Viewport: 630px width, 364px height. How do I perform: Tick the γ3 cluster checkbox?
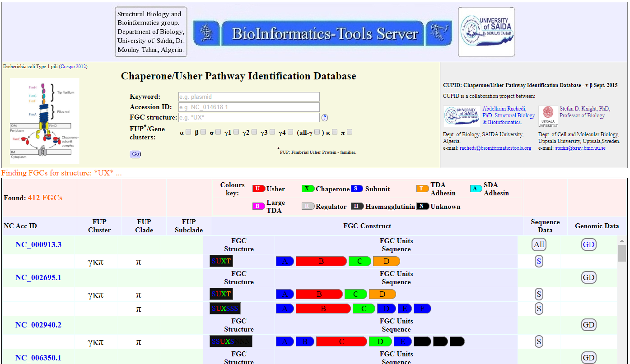click(272, 132)
